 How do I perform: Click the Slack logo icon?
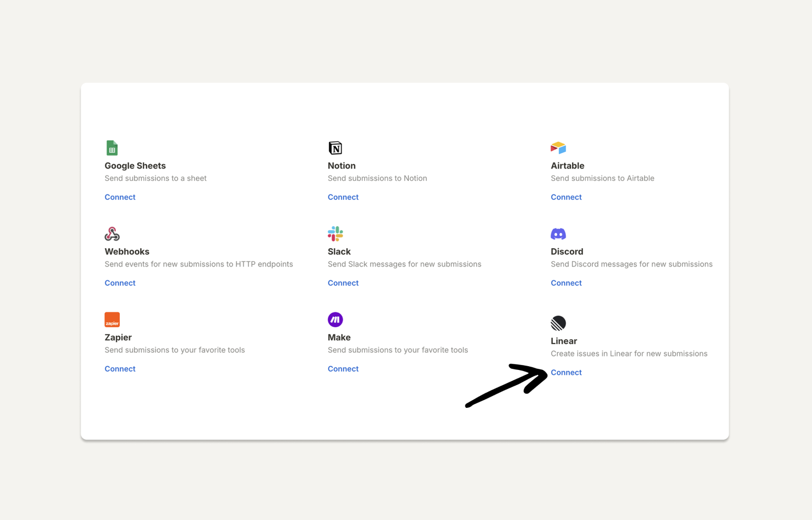coord(335,234)
